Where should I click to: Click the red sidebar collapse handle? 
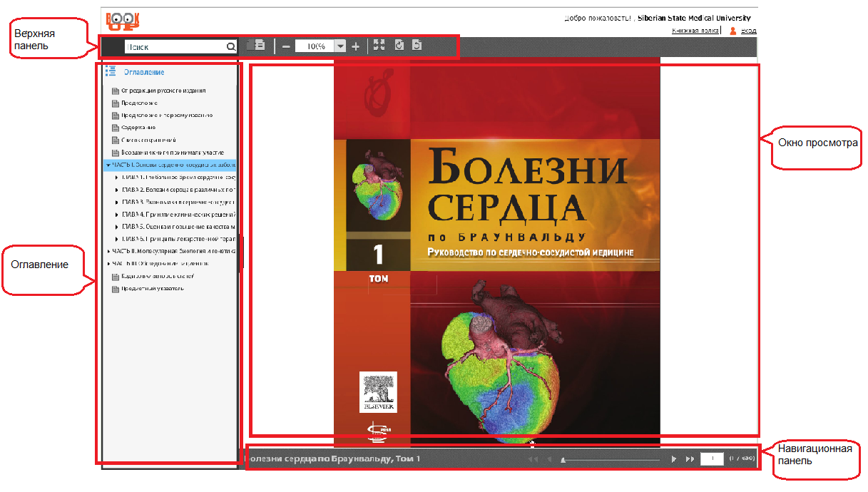coord(242,252)
